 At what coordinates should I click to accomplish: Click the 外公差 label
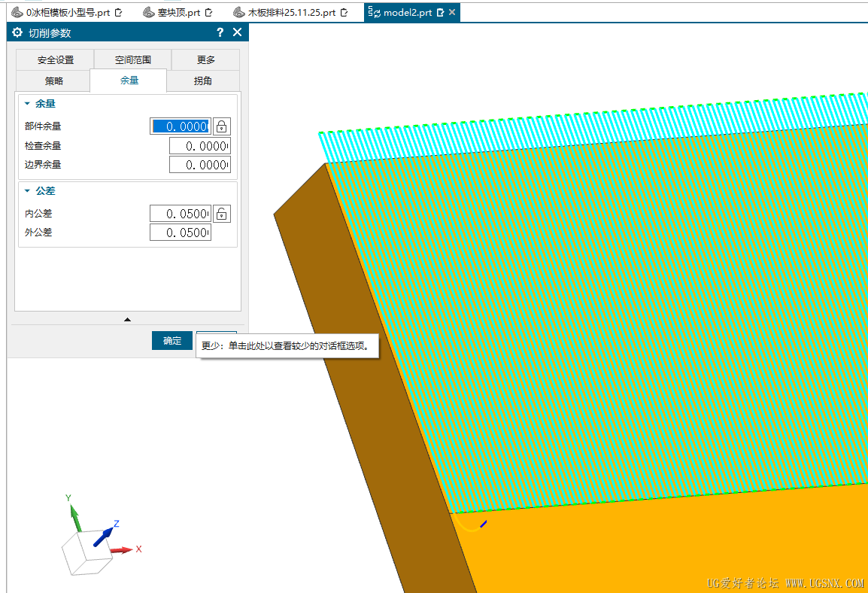(x=39, y=233)
